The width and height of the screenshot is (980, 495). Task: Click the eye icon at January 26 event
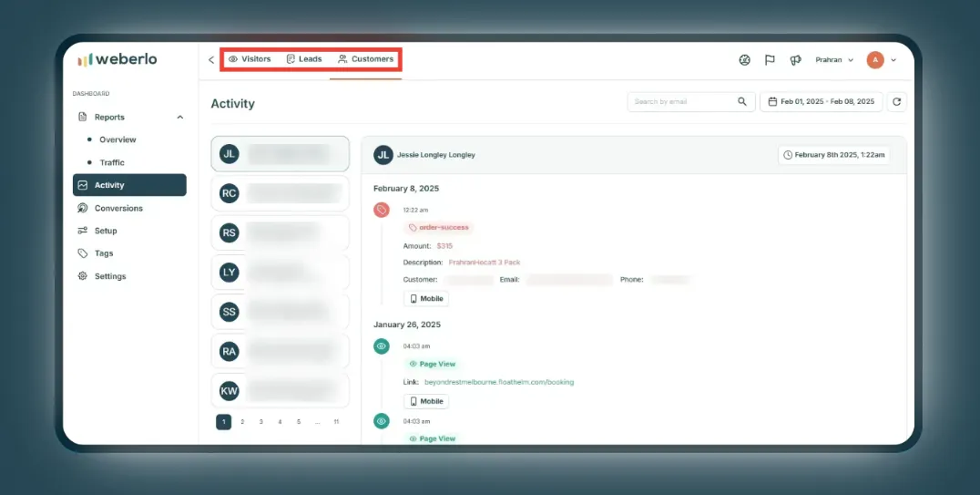[382, 346]
